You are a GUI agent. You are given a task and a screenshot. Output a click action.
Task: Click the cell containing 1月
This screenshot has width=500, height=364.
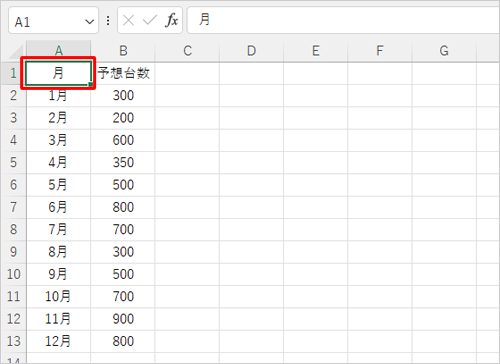(x=58, y=96)
